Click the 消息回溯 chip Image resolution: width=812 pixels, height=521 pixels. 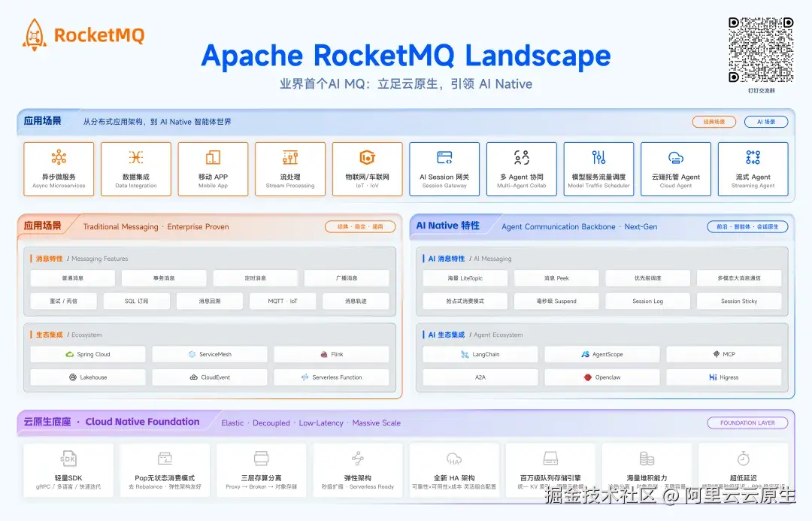[x=209, y=301]
